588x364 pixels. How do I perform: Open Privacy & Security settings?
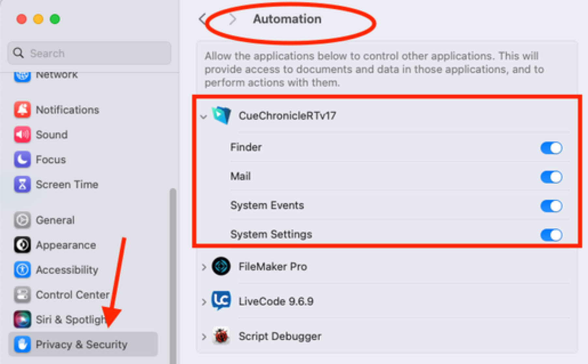click(x=81, y=344)
